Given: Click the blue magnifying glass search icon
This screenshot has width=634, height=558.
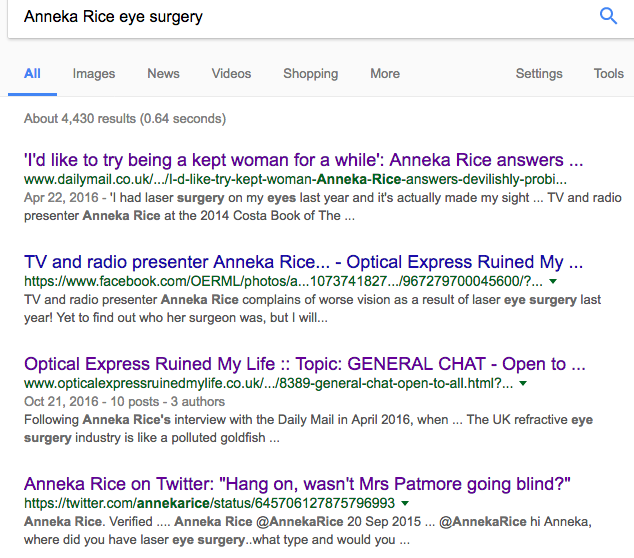Looking at the screenshot, I should tap(608, 16).
